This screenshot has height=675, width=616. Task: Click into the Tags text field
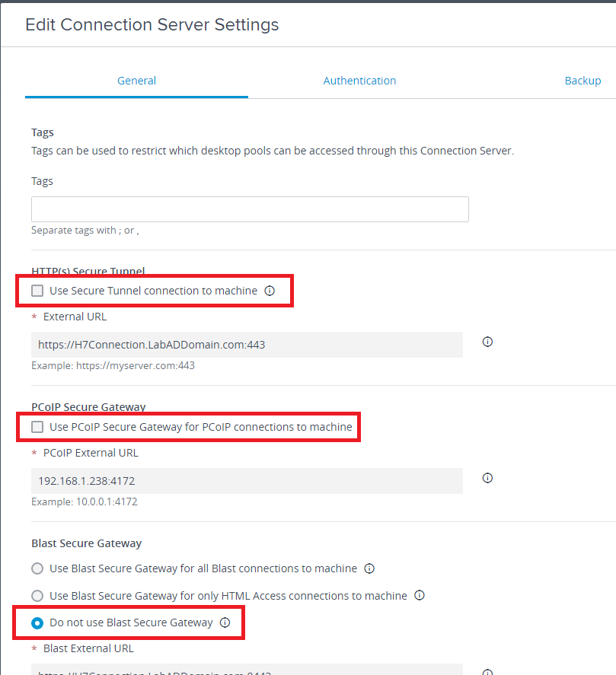(250, 209)
